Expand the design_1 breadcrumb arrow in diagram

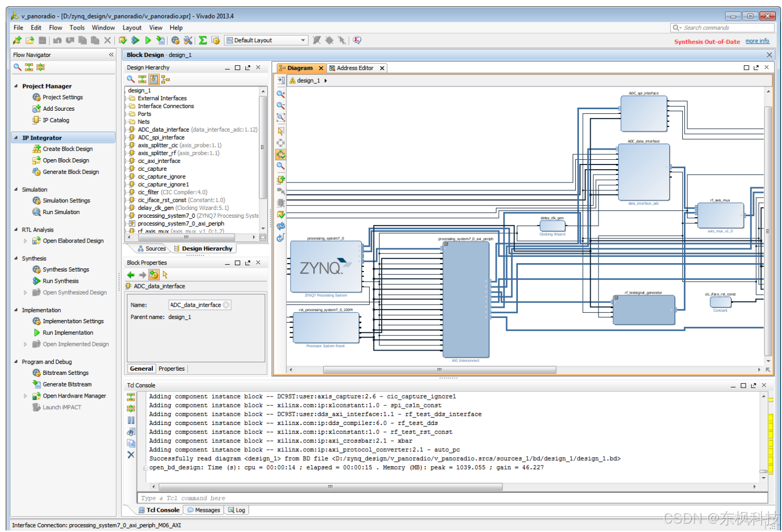click(x=326, y=81)
